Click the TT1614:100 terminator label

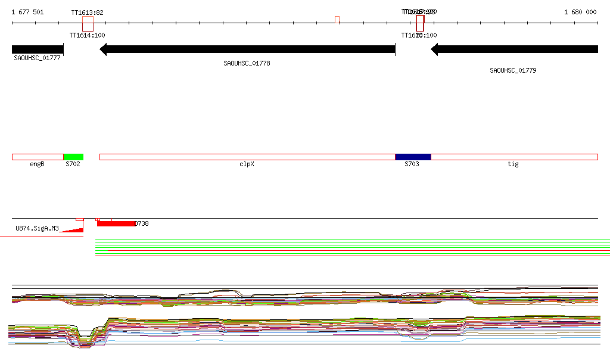pyautogui.click(x=87, y=35)
